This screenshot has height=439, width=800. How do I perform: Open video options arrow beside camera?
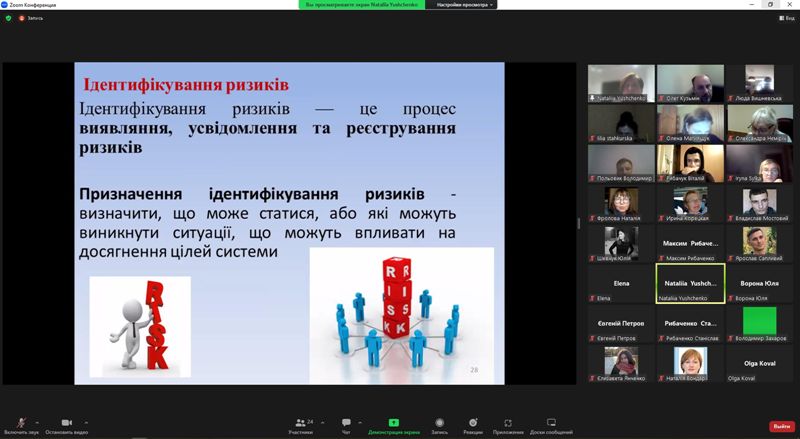coord(86,423)
